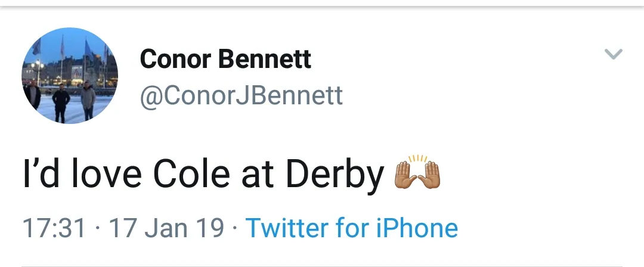Follow the Twitter for iPhone source link
The height and width of the screenshot is (267, 644).
coord(351,228)
